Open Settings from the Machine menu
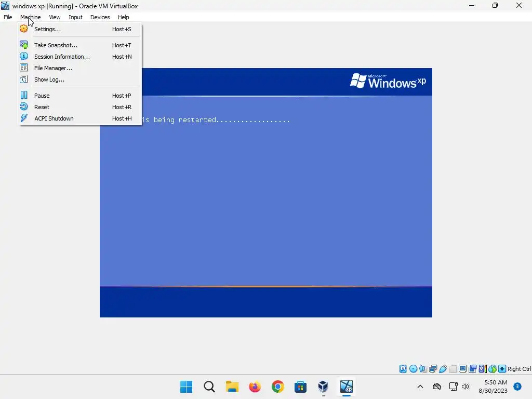This screenshot has height=399, width=532. tap(79, 29)
